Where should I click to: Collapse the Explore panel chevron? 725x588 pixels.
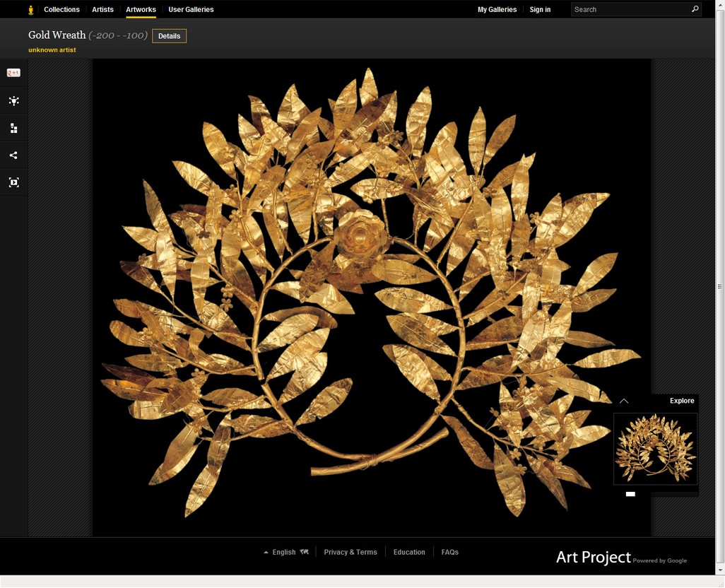[624, 401]
